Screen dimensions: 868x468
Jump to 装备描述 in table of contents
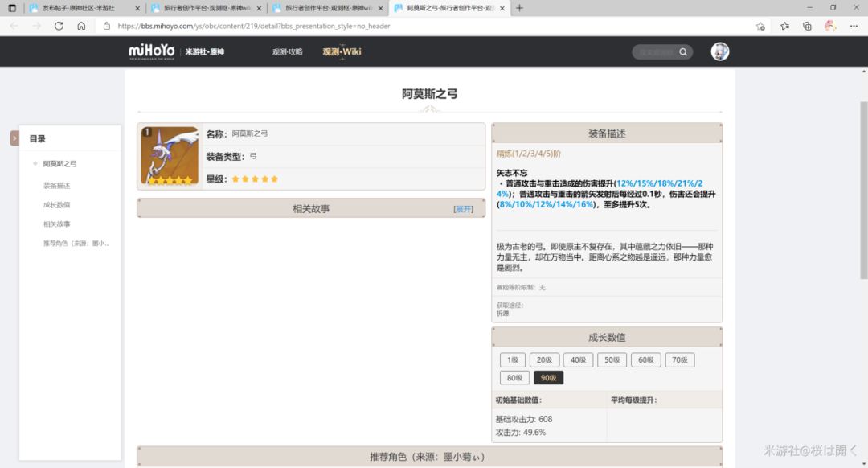(56, 186)
